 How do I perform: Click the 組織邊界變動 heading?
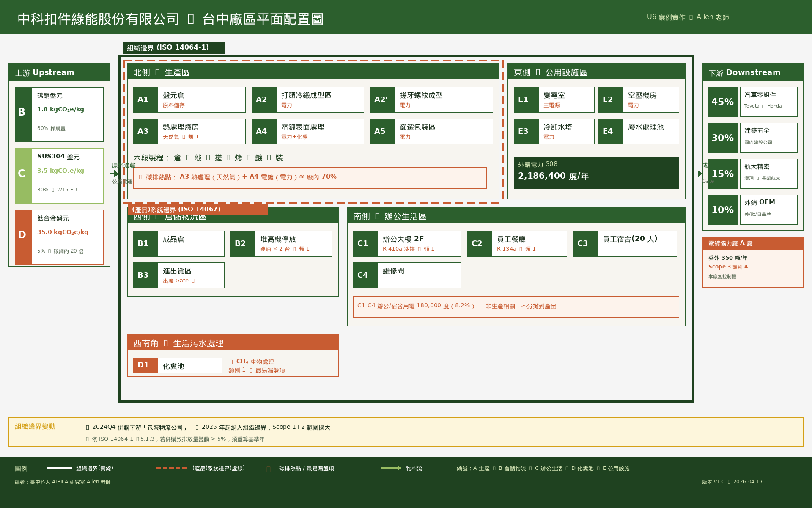pos(35,427)
